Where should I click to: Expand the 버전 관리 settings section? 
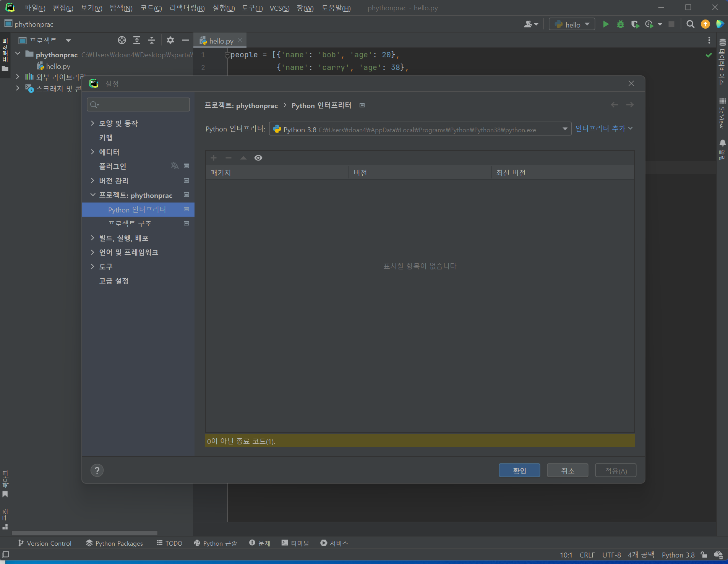(92, 180)
